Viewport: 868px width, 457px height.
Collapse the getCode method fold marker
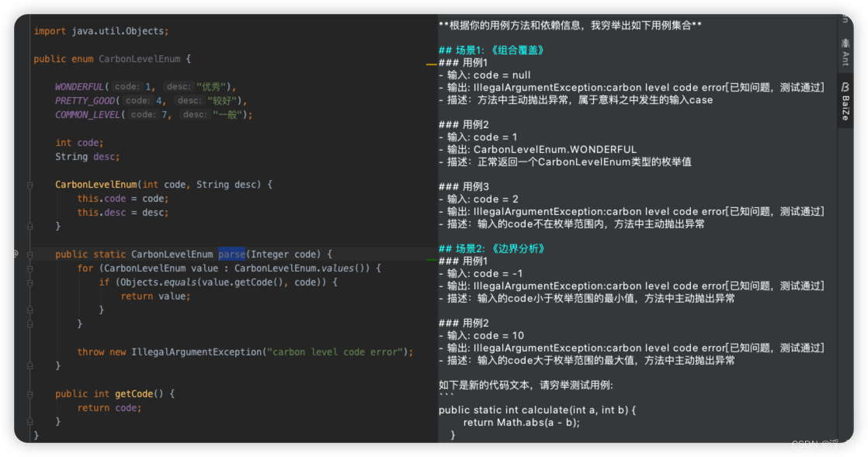pyautogui.click(x=30, y=394)
